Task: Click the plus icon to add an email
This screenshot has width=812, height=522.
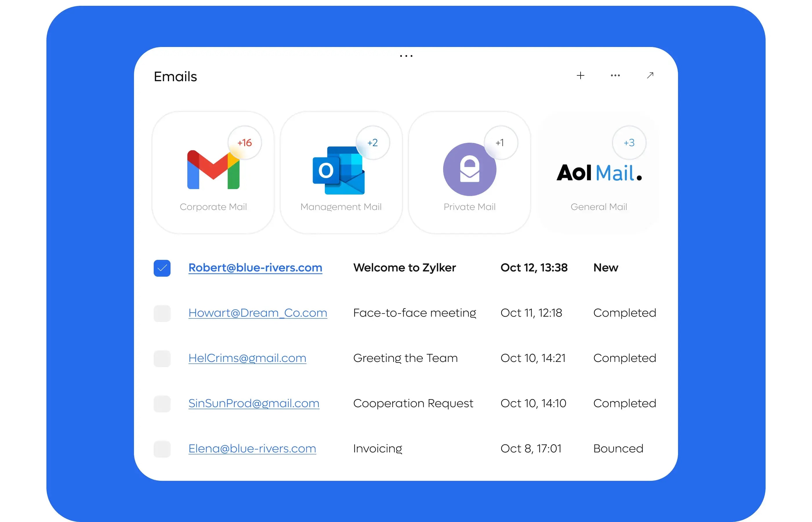Action: pos(581,75)
